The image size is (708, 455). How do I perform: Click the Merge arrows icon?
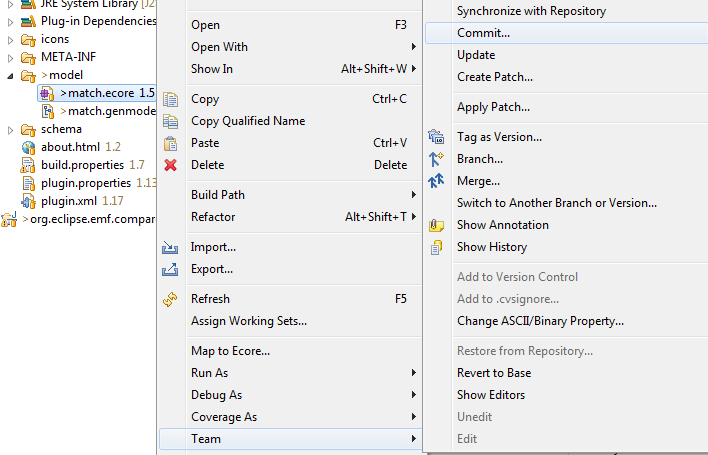click(x=436, y=181)
